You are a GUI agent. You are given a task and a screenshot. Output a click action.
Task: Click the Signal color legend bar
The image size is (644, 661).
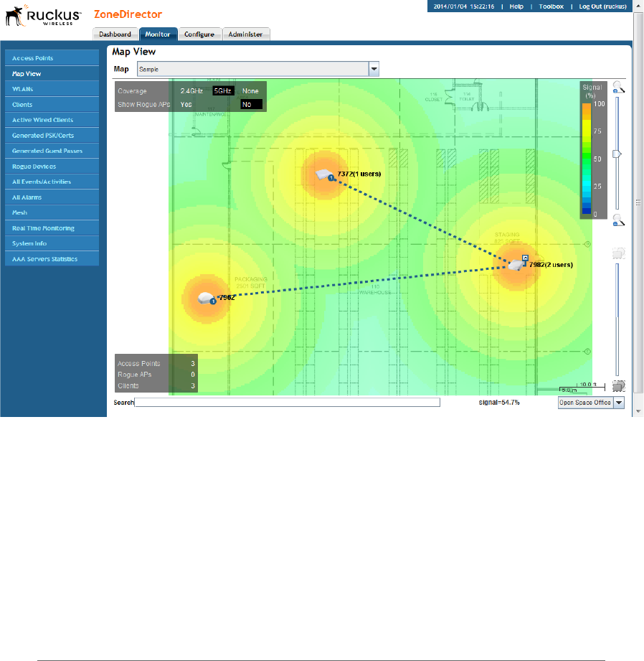click(587, 159)
